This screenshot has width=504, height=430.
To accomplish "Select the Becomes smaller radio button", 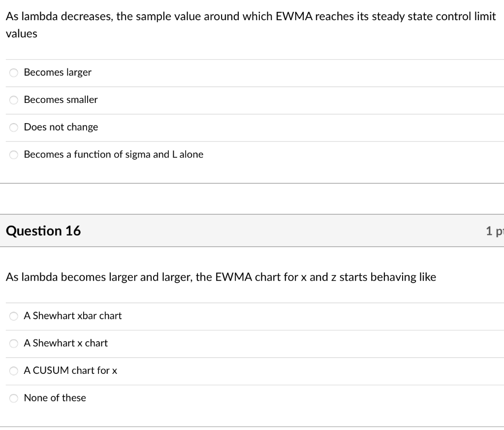I will (x=13, y=100).
